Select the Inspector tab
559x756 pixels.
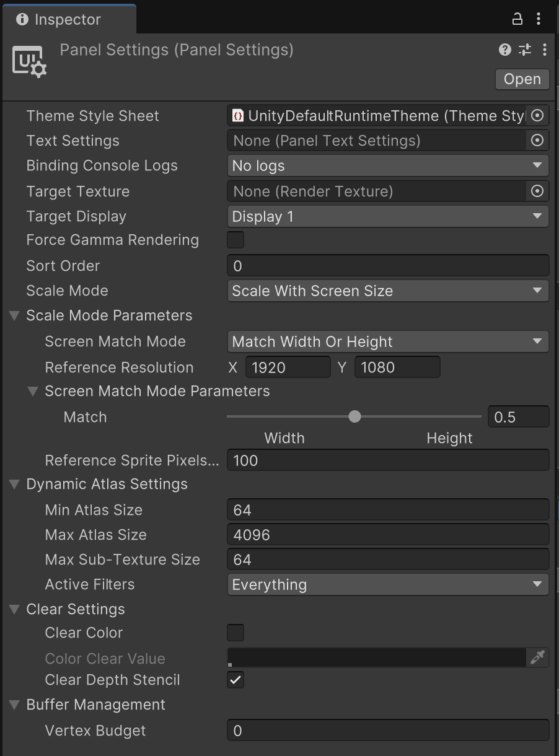(x=67, y=19)
